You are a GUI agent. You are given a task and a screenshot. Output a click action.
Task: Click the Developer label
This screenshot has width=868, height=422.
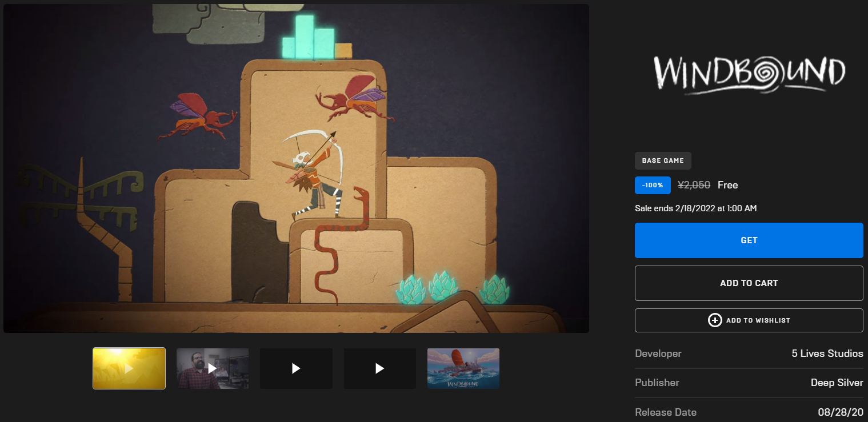[x=658, y=353]
